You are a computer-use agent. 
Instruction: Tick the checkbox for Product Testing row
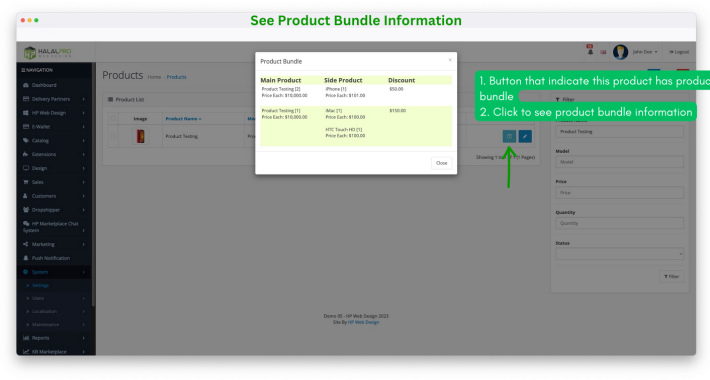pyautogui.click(x=113, y=136)
